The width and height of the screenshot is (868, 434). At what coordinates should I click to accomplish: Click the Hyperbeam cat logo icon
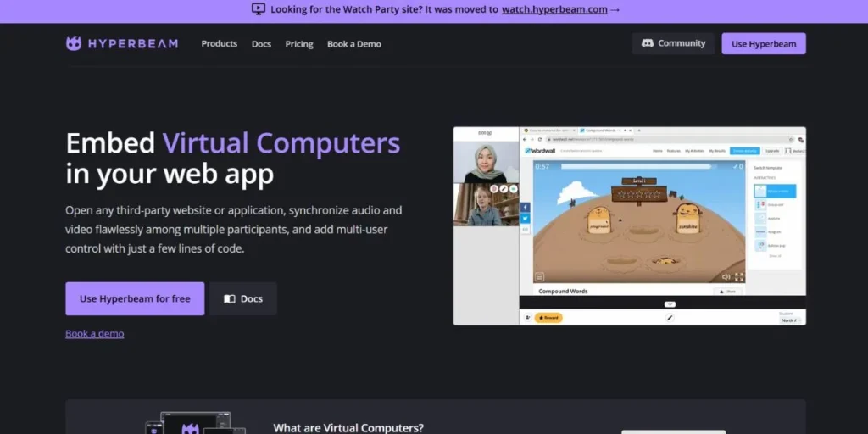point(74,44)
